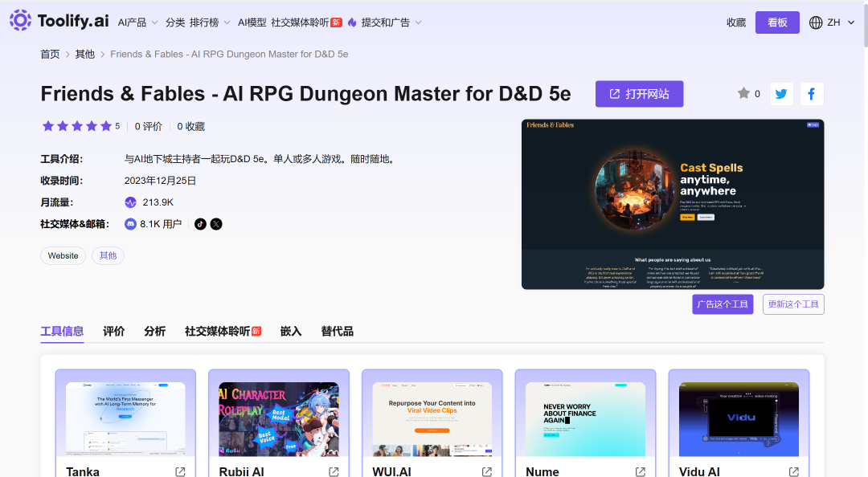Click the 0 收藏 text
The height and width of the screenshot is (477, 868).
click(191, 127)
